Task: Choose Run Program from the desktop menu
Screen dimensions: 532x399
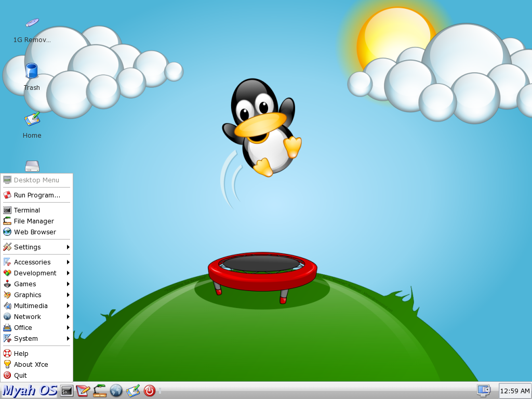Action: pyautogui.click(x=37, y=195)
